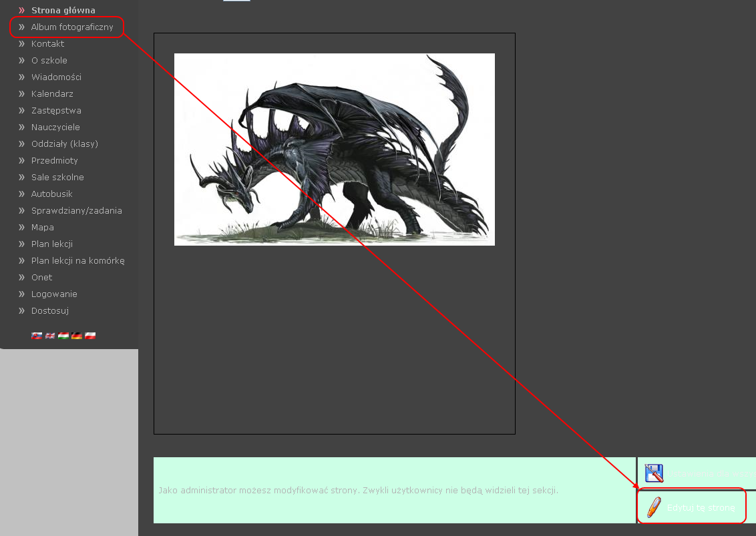Go to Kontakt page
Viewport: 756px width, 536px height.
point(47,44)
